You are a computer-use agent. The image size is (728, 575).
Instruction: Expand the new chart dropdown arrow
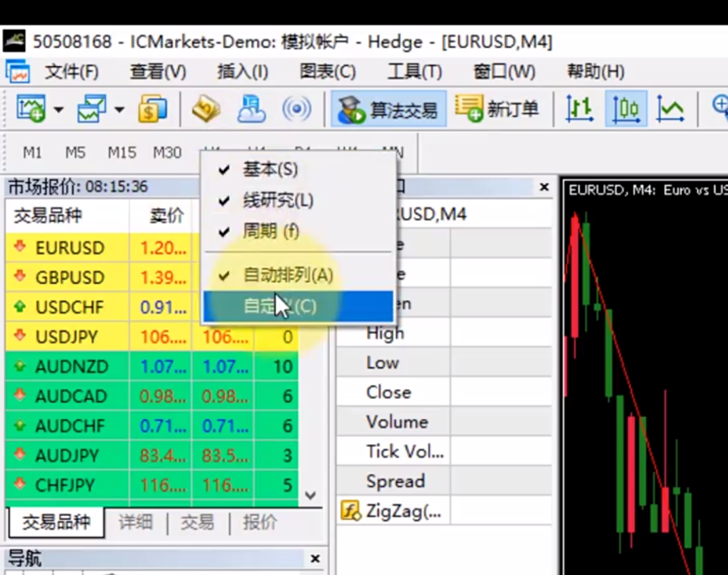(x=58, y=110)
